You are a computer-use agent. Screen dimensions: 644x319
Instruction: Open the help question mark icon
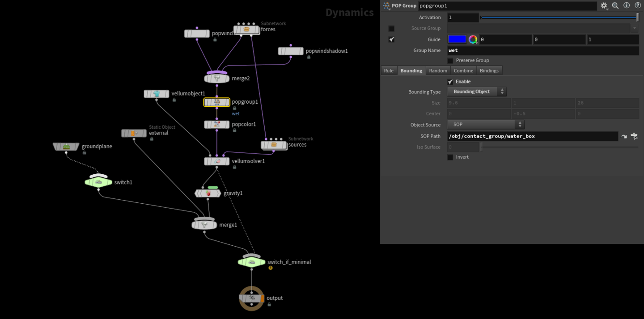click(x=638, y=6)
